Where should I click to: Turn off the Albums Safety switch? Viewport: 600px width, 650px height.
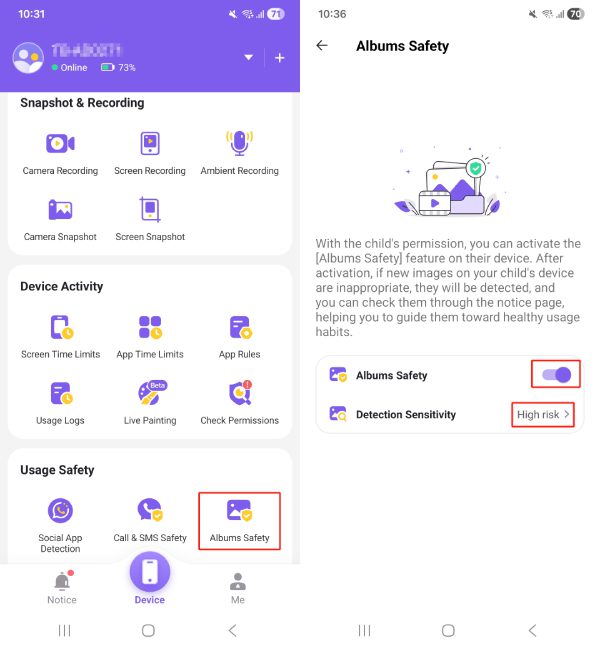click(x=556, y=375)
